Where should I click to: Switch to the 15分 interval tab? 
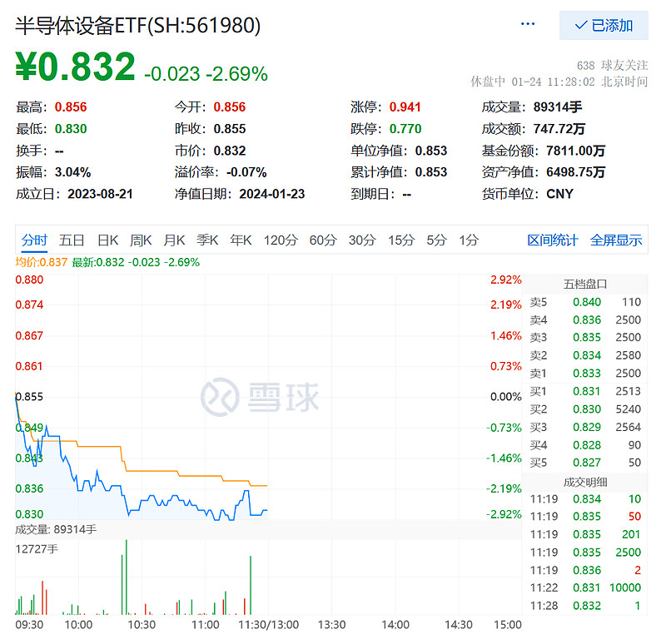coord(400,240)
